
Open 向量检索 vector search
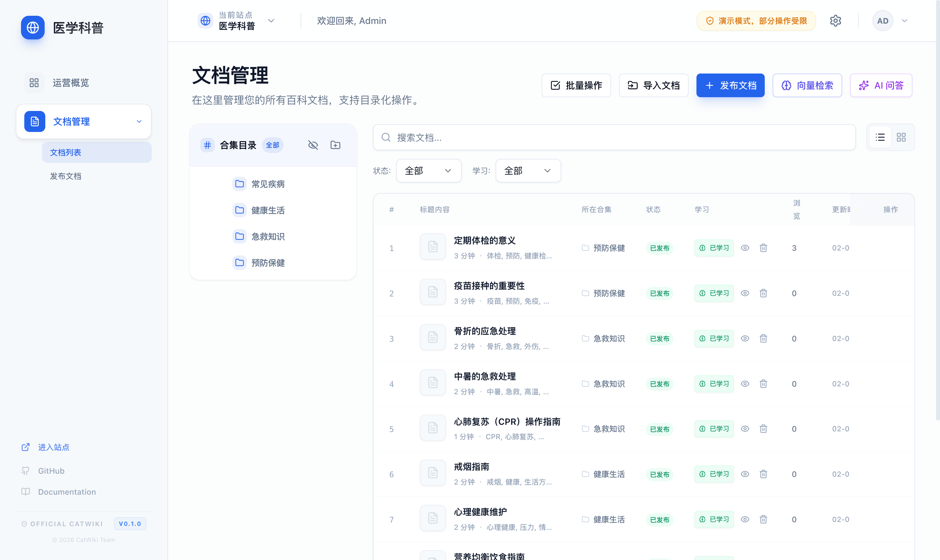807,85
